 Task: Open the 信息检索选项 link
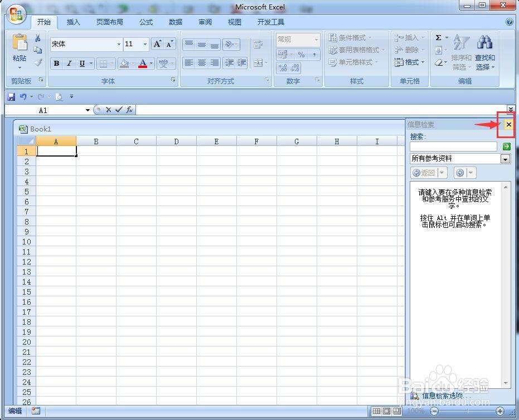click(445, 395)
